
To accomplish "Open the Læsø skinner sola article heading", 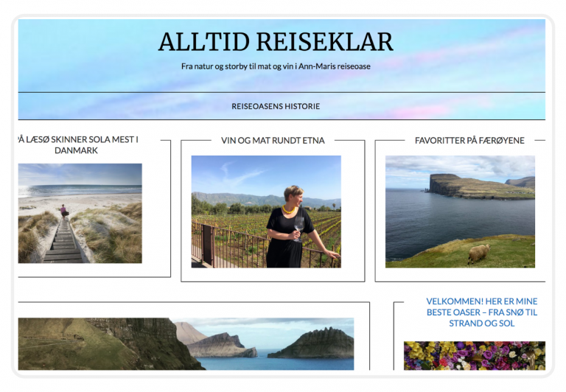I will pos(78,144).
